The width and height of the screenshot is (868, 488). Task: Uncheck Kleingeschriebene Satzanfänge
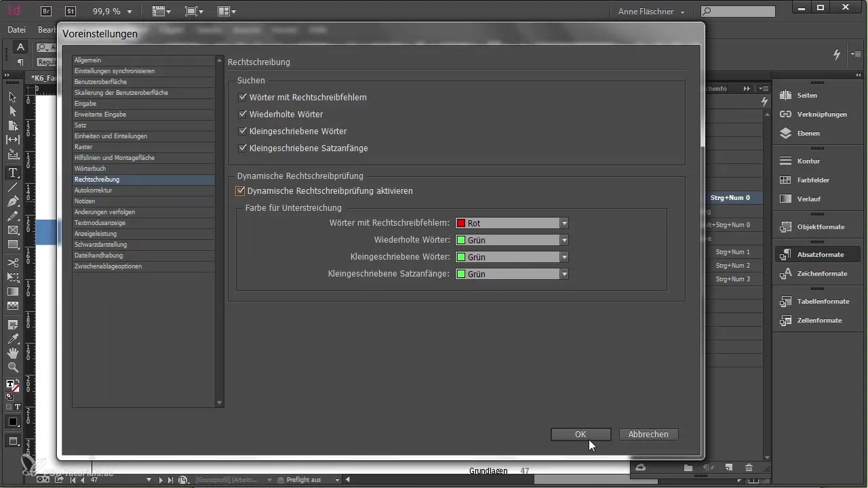(243, 148)
